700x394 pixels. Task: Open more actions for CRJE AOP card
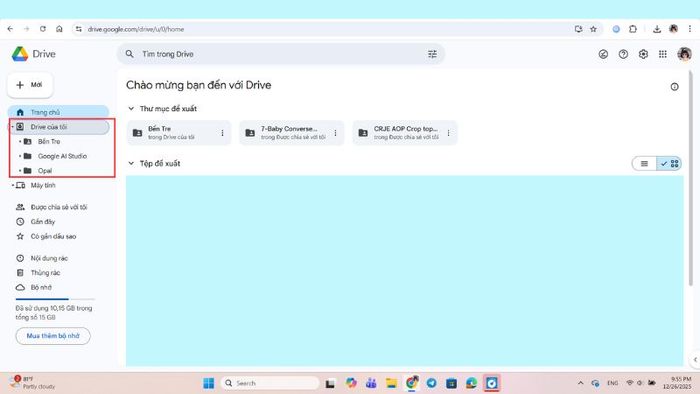point(448,133)
